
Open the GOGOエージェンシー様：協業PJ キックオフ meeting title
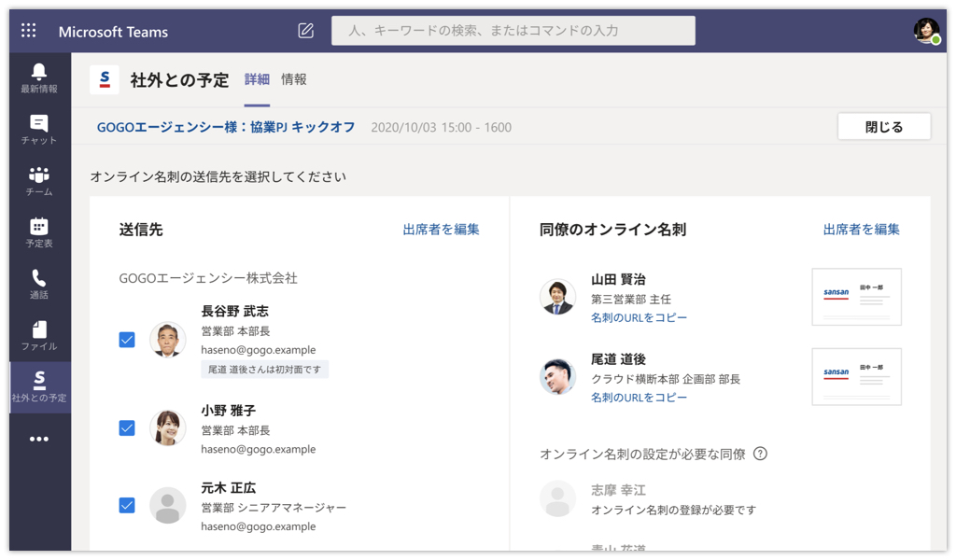click(226, 127)
